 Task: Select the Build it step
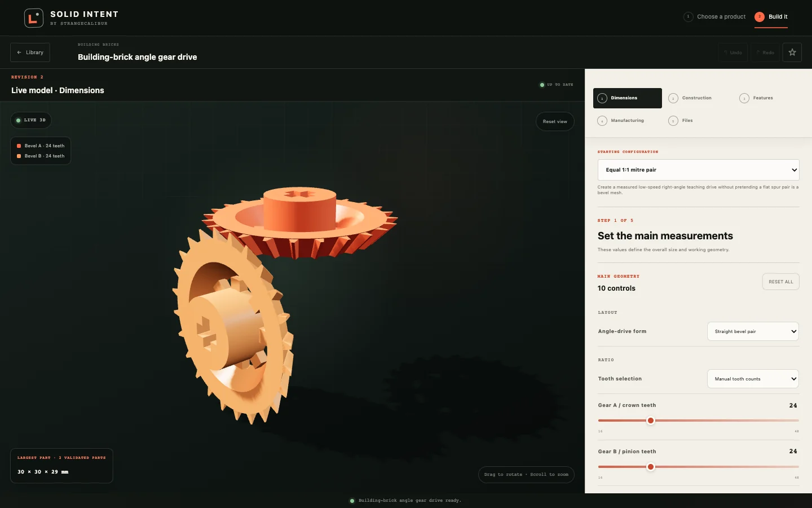(771, 17)
